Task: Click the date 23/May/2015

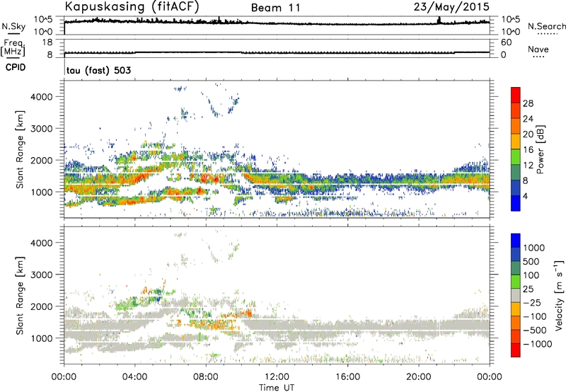Action: click(x=451, y=7)
